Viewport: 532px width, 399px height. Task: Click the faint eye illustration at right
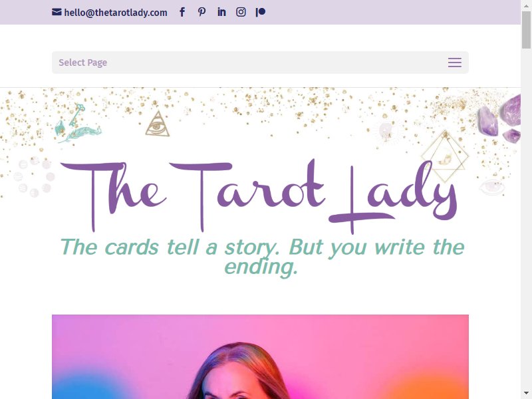pyautogui.click(x=492, y=188)
